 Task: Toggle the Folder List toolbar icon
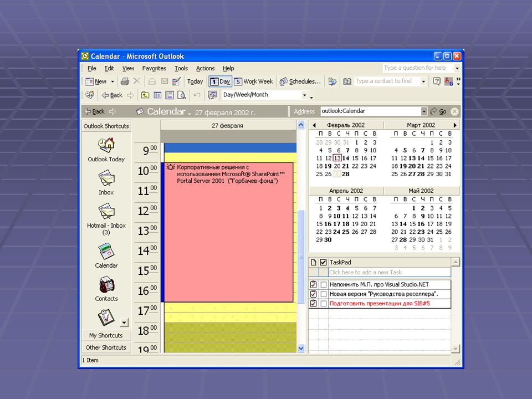point(157,95)
